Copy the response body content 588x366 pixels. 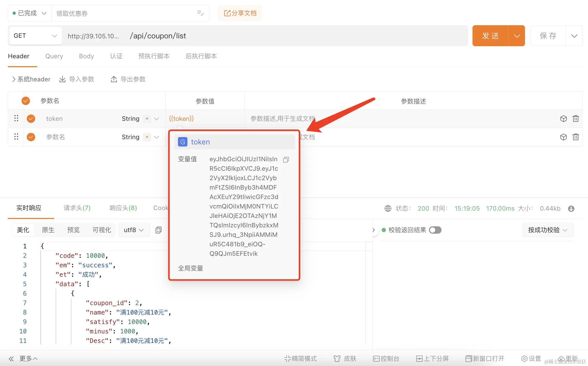(158, 230)
